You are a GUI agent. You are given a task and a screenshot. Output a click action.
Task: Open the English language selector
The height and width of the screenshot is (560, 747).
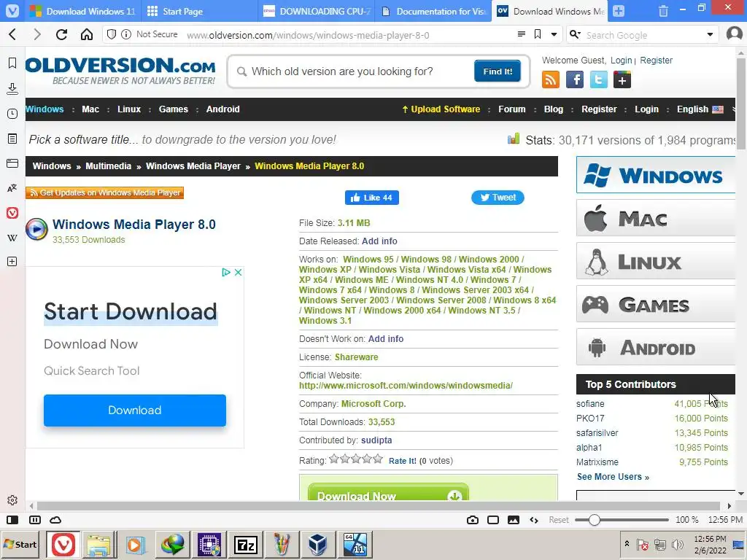pos(700,109)
